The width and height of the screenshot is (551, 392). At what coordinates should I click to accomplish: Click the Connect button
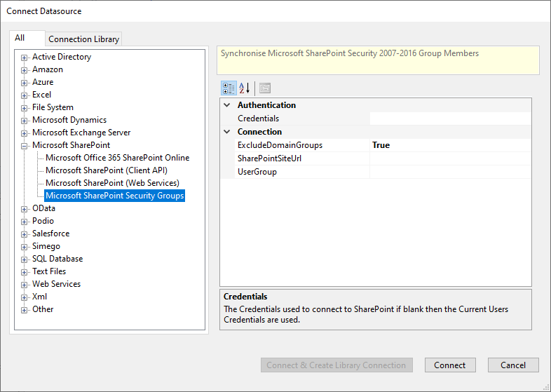click(x=450, y=365)
